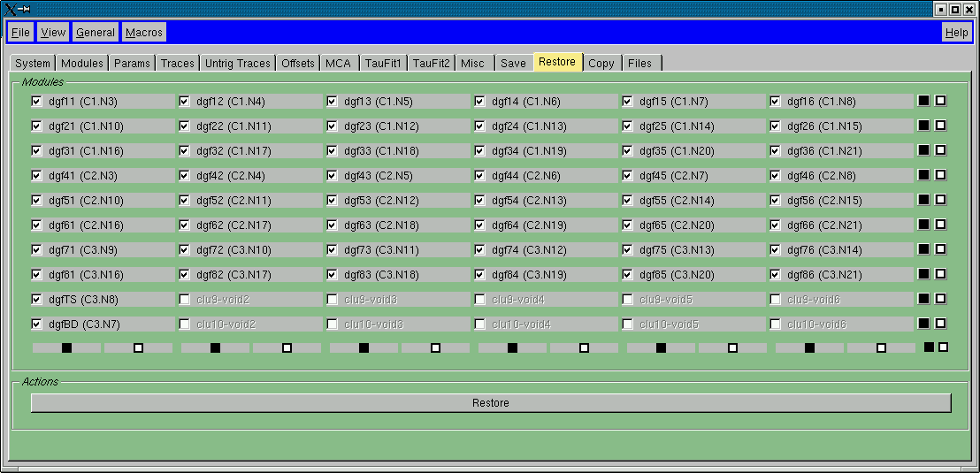This screenshot has width=980, height=473.
Task: Toggle module dgf62 (C2.N17) checkbox
Action: coord(184,225)
